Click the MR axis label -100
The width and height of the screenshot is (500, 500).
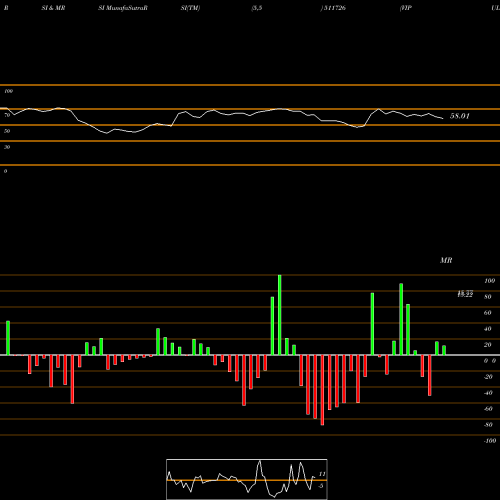489,441
